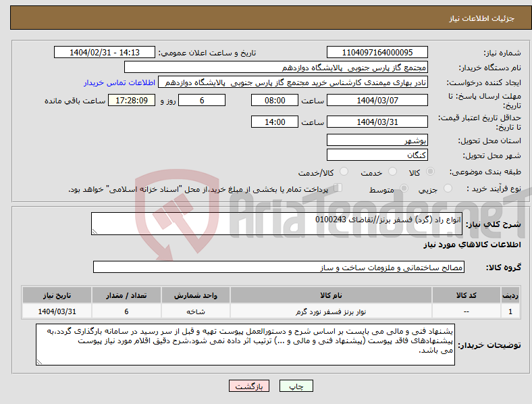Viewport: 532px width, 404px height.
Task: Click the بازگشت (back) button
Action: click(249, 386)
